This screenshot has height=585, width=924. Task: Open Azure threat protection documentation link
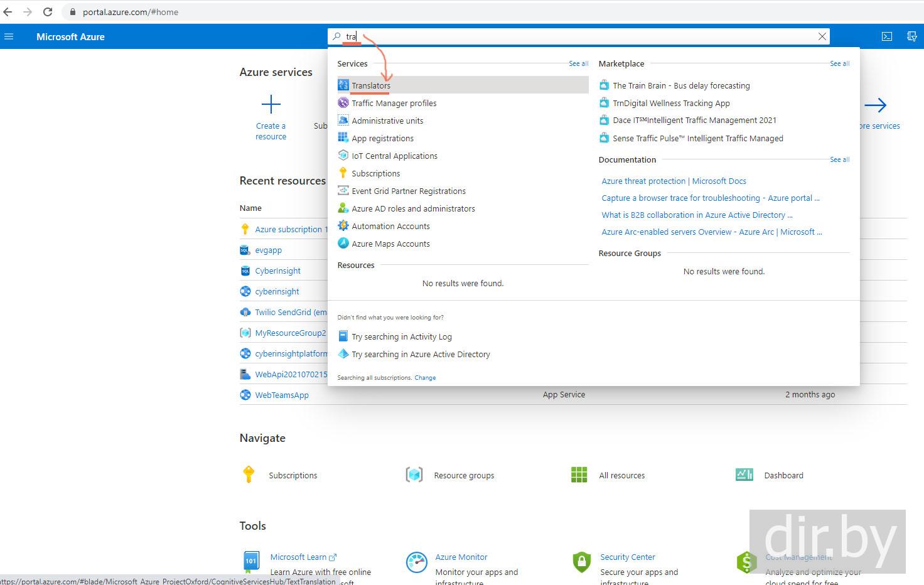pyautogui.click(x=674, y=181)
